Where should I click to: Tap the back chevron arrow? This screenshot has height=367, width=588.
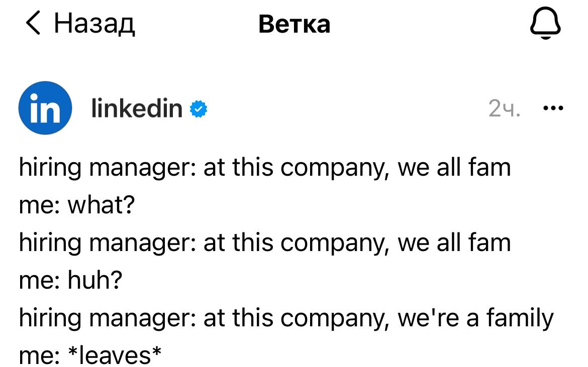[x=33, y=23]
